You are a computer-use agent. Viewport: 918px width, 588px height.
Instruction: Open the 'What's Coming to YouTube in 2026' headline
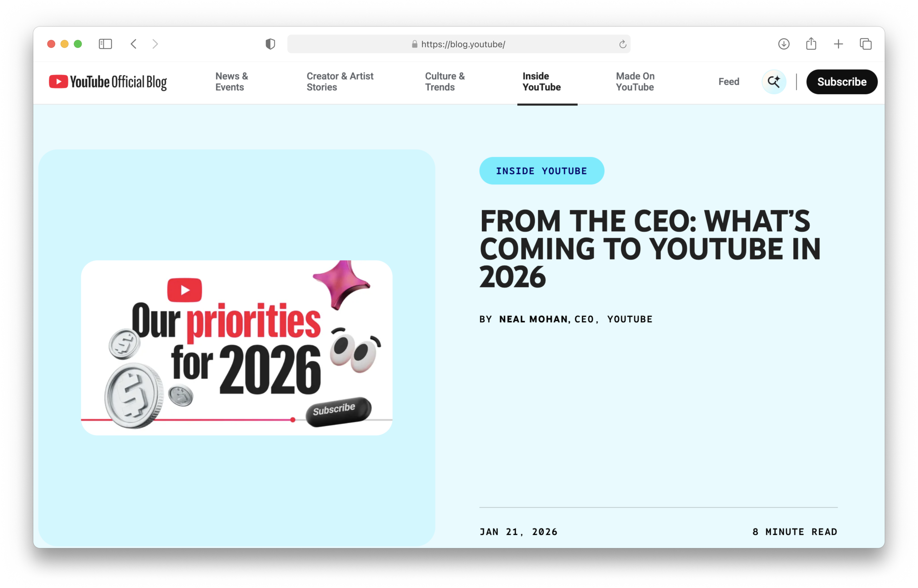tap(649, 248)
